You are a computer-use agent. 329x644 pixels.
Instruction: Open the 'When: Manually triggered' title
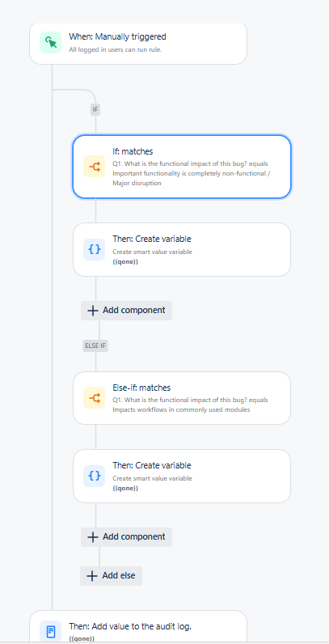(117, 36)
